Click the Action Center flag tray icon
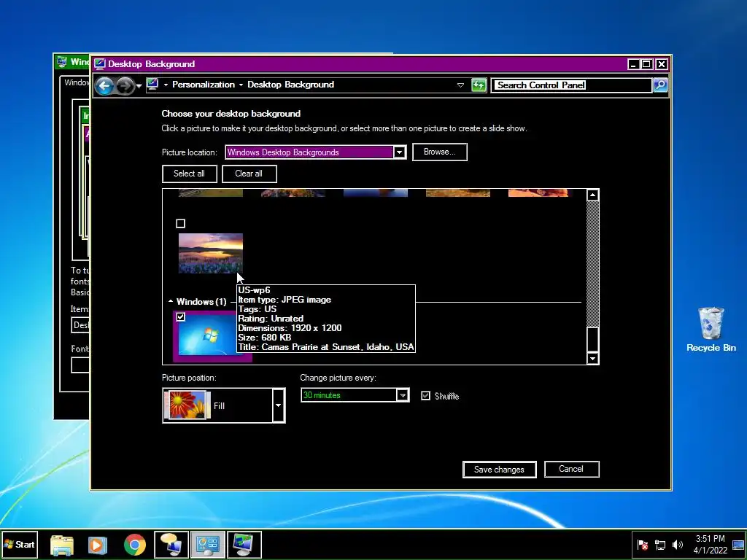Image resolution: width=747 pixels, height=560 pixels. [643, 545]
